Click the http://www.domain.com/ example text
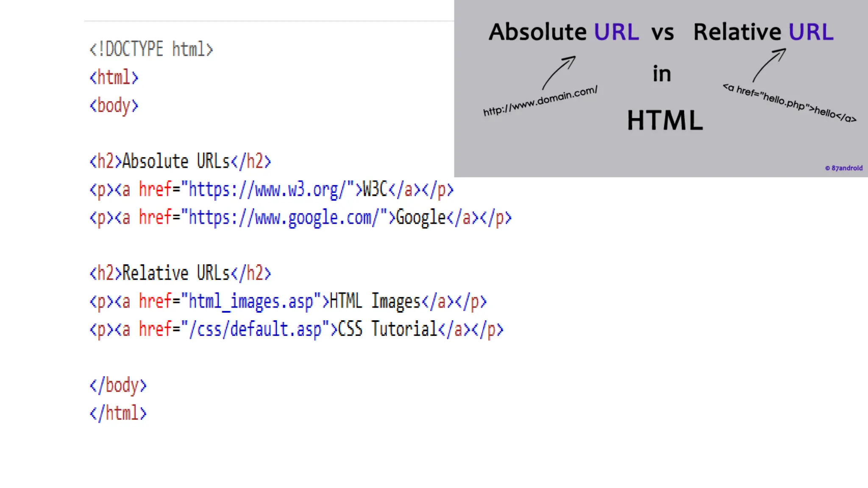 (540, 101)
